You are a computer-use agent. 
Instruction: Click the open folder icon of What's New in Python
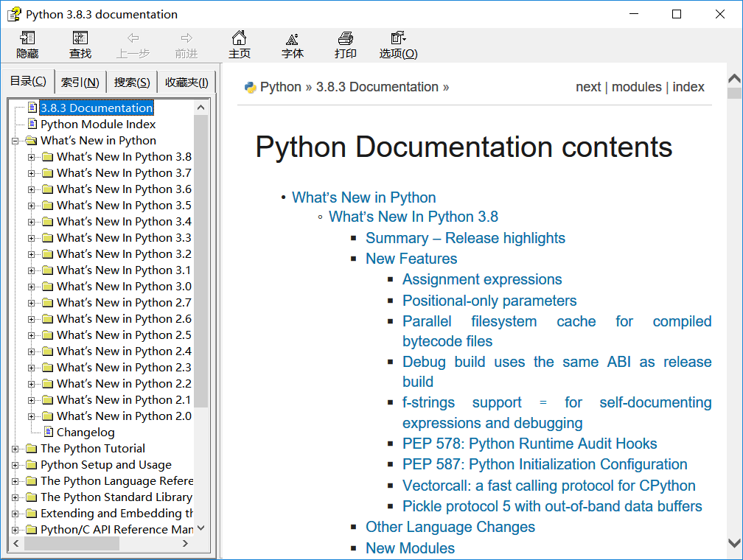(x=31, y=140)
